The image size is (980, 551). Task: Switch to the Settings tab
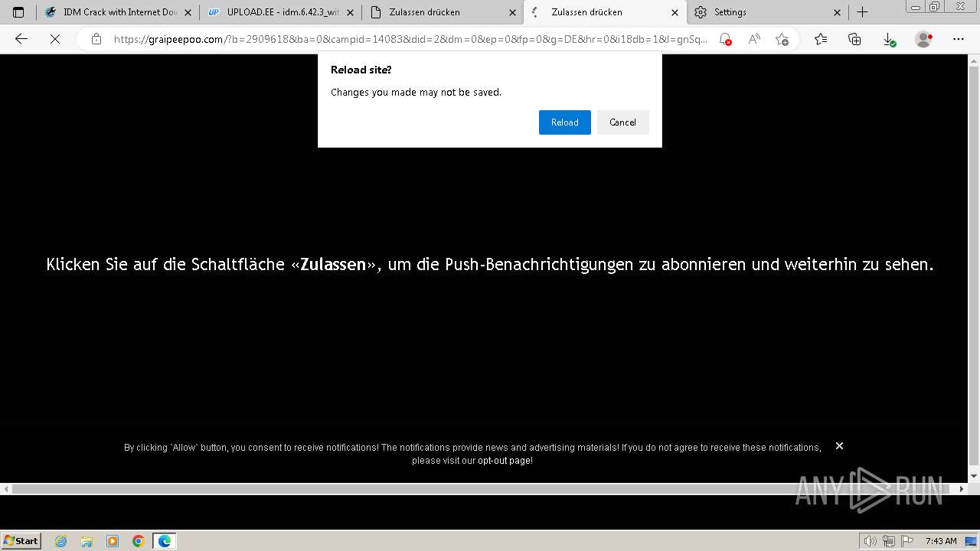pos(767,12)
